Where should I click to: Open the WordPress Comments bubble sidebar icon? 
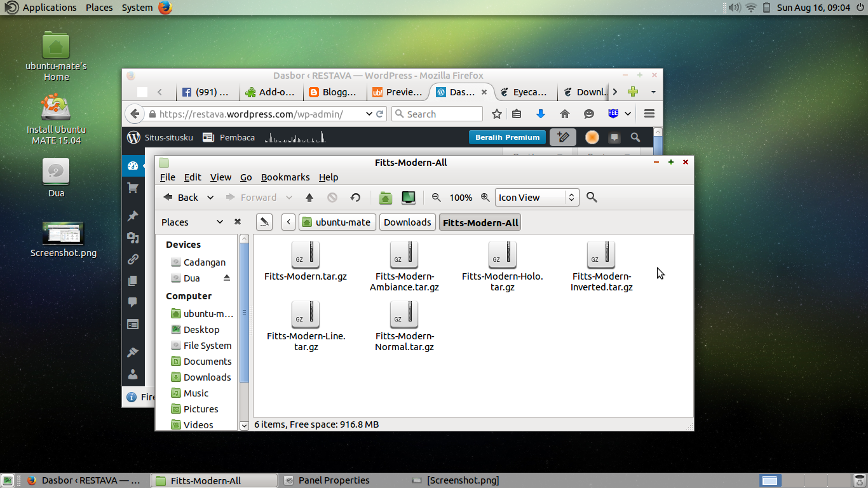click(x=133, y=302)
